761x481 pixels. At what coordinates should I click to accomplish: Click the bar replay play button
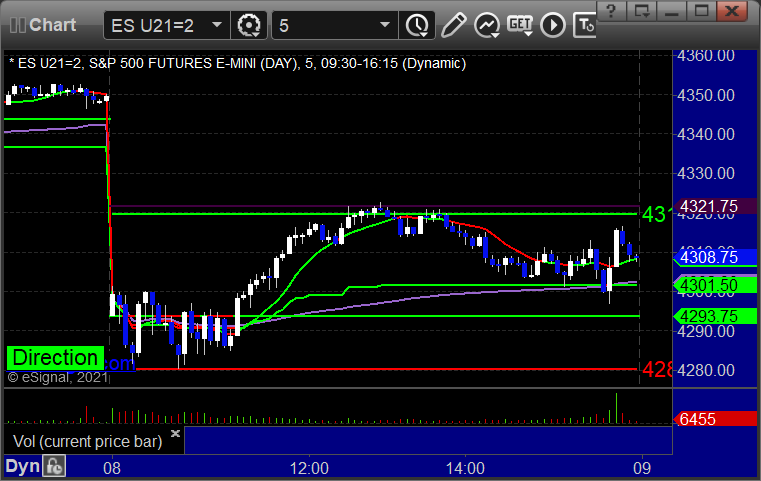553,25
